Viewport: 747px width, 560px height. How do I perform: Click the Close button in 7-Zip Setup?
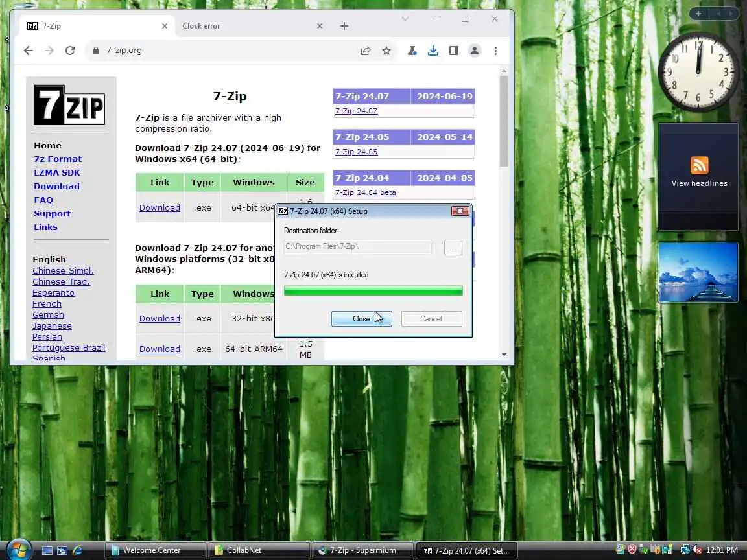coord(362,319)
